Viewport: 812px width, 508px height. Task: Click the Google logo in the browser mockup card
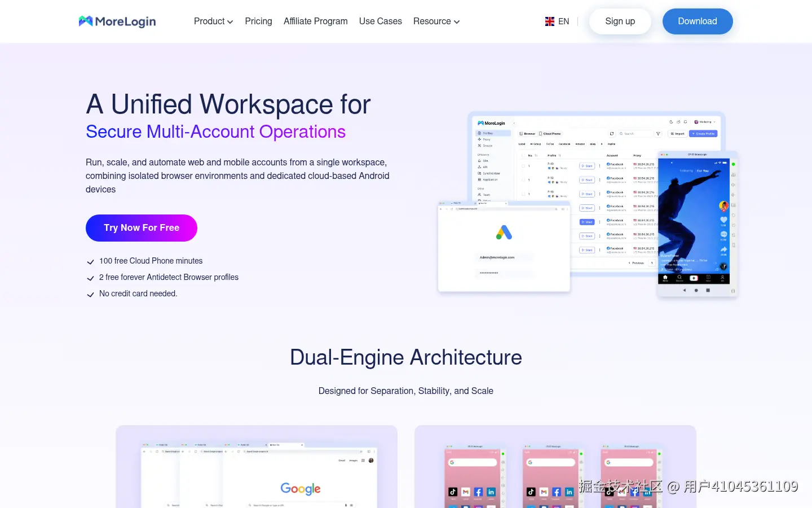pos(301,489)
